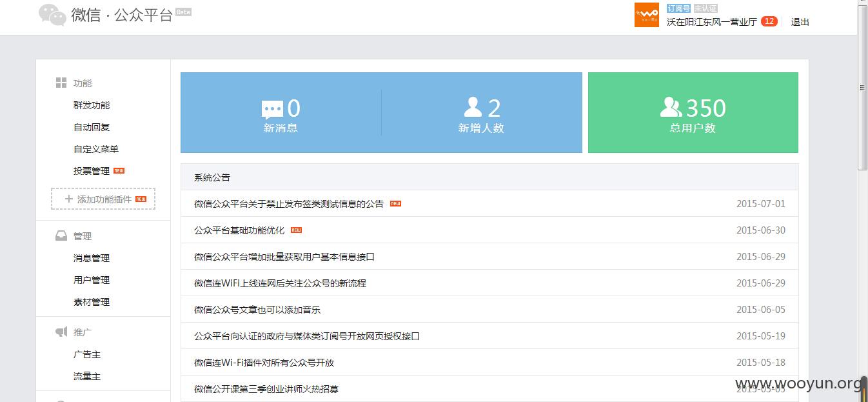
Task: Open the 新消息 count tile
Action: click(281, 113)
